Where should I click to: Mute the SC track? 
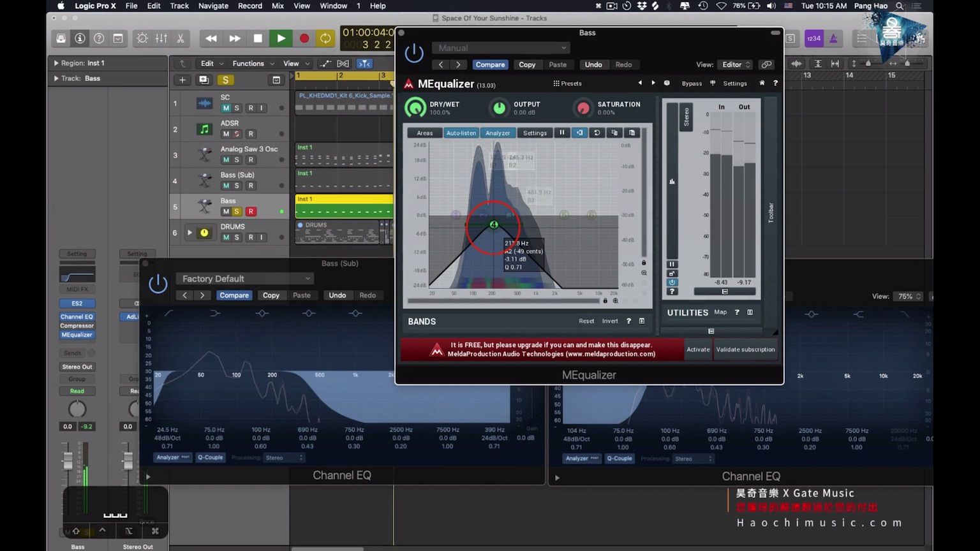pos(226,108)
